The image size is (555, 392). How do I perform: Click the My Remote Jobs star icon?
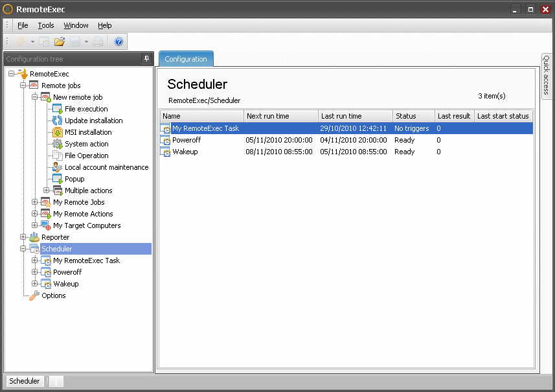click(46, 202)
